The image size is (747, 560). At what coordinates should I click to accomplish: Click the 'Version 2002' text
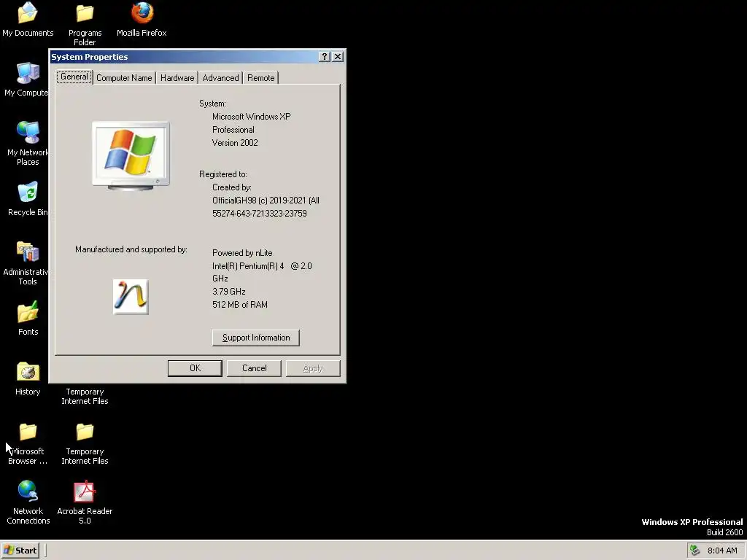[x=235, y=143]
